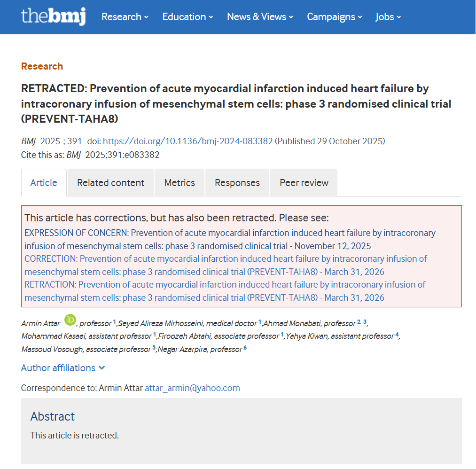Email attar_armin@yahoo.com correspondence address
Image resolution: width=476 pixels, height=469 pixels.
[192, 388]
